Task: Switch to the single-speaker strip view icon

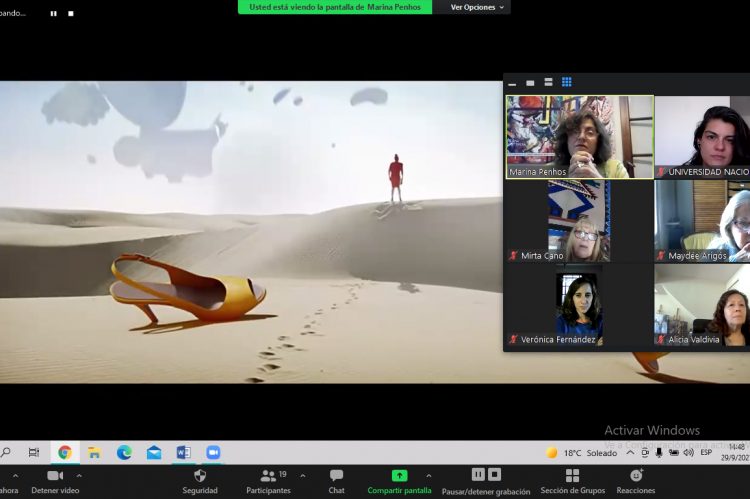Action: click(530, 83)
